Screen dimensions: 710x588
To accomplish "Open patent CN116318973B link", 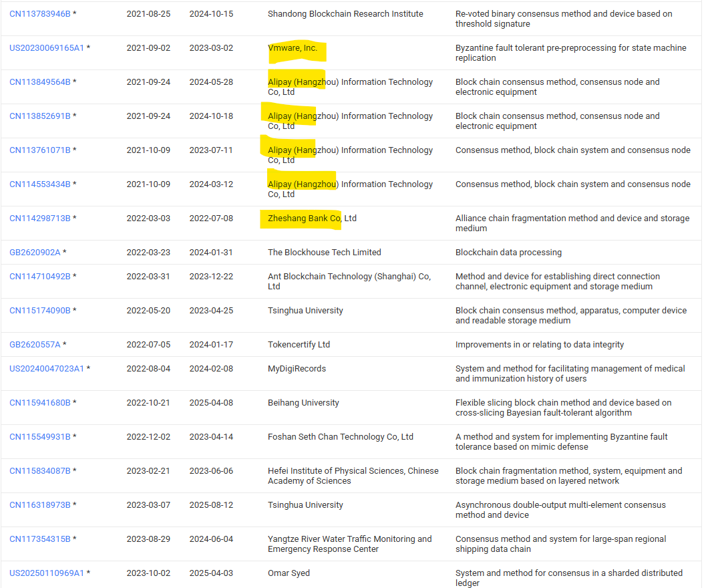I will coord(40,504).
